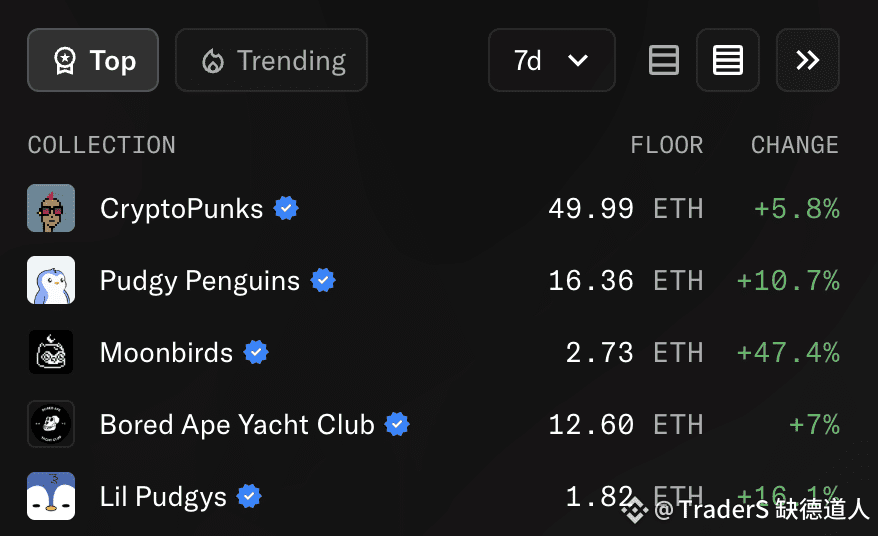Click the chevron next to 7d
878x536 pixels.
point(578,60)
